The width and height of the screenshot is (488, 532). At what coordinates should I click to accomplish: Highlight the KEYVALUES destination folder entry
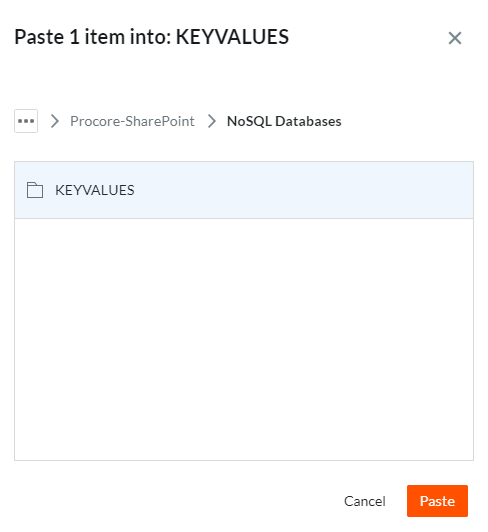244,190
